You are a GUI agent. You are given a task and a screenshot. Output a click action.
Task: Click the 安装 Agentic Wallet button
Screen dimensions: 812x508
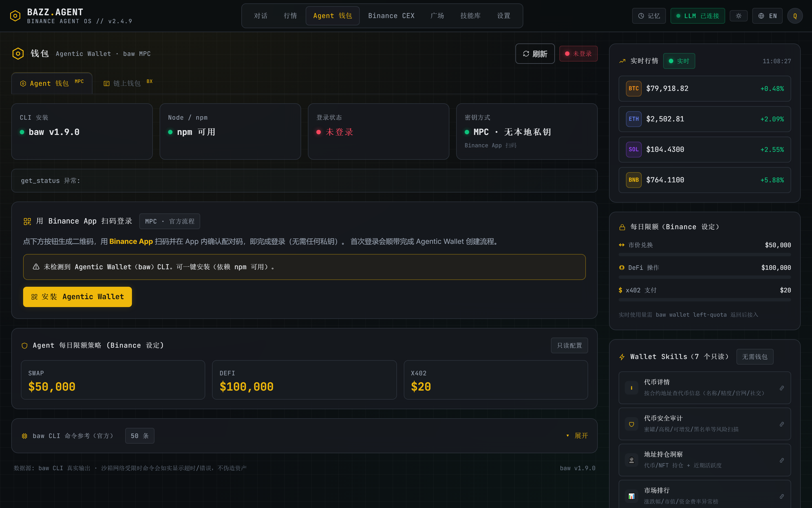78,297
